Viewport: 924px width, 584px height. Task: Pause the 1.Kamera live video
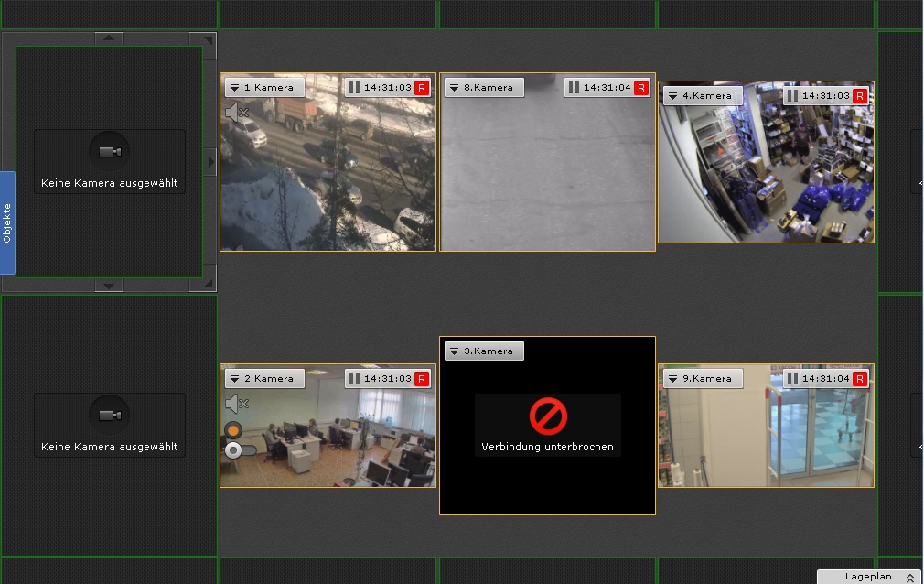(354, 88)
